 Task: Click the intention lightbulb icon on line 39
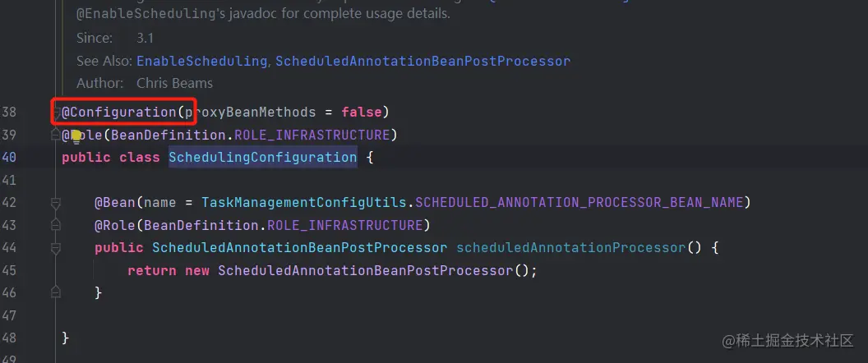point(76,136)
